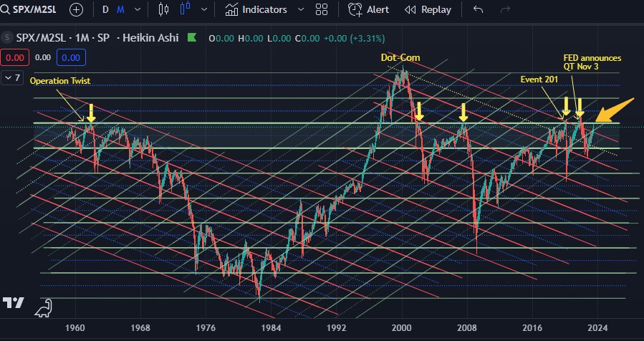Click the compare or add symbol plus icon
This screenshot has width=644, height=341.
(76, 9)
